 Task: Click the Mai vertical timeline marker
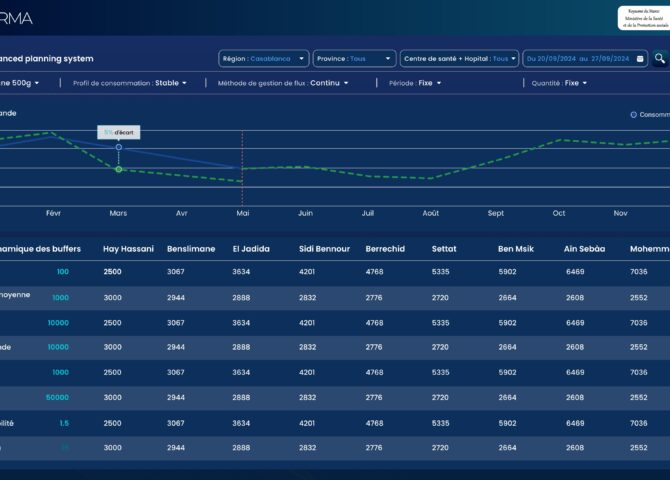242,168
